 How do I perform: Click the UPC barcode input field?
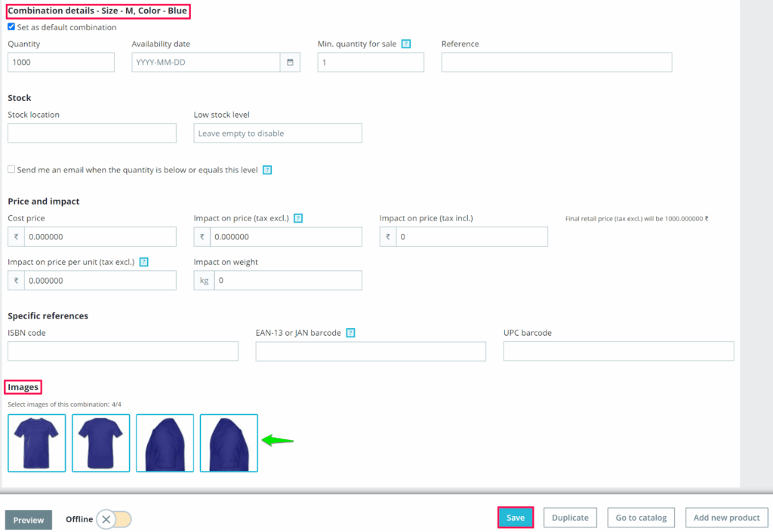click(618, 352)
